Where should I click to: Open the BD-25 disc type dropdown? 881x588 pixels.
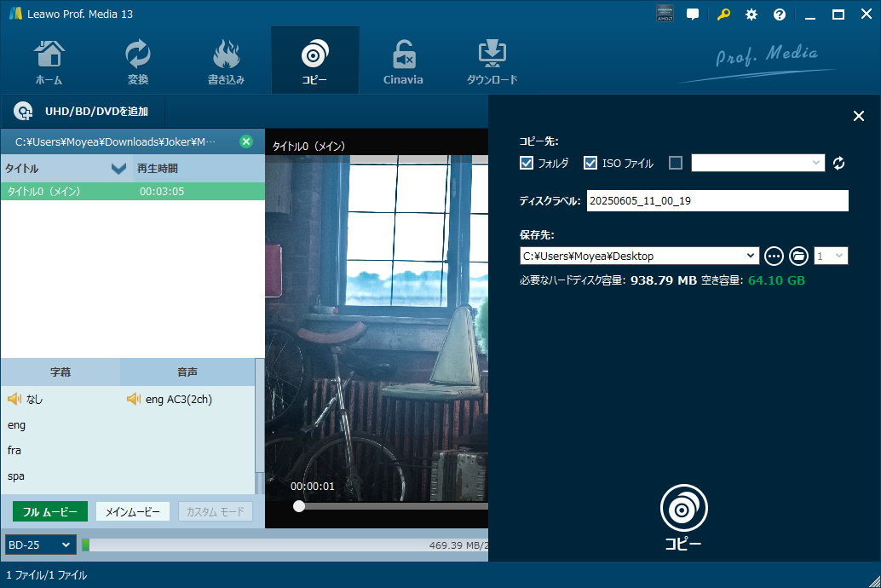pyautogui.click(x=40, y=545)
